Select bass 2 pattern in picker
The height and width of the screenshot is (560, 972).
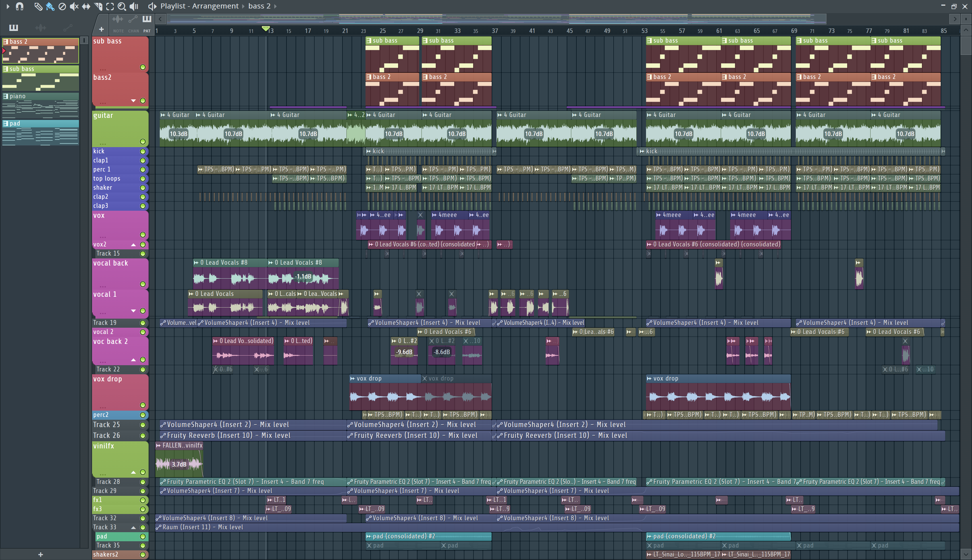[40, 50]
